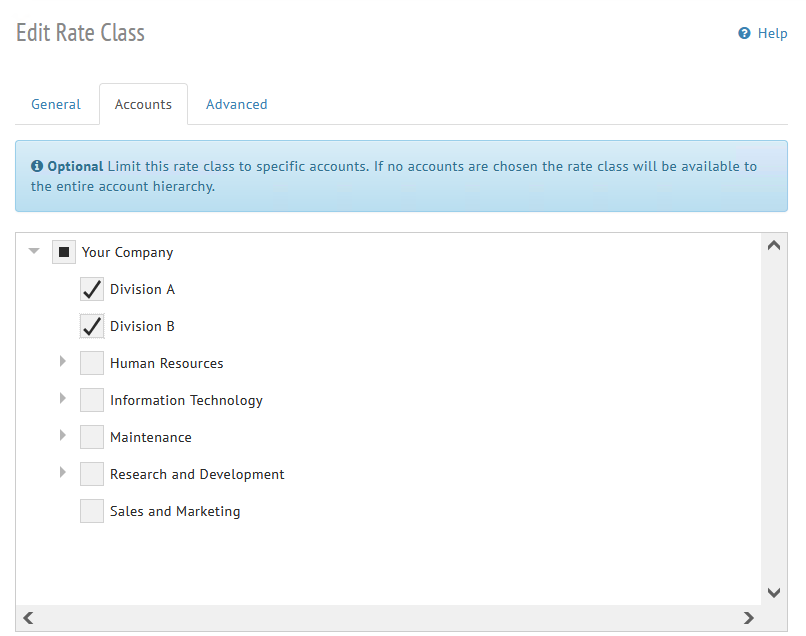Uncheck the Division A checkbox
The width and height of the screenshot is (806, 636).
coord(92,289)
